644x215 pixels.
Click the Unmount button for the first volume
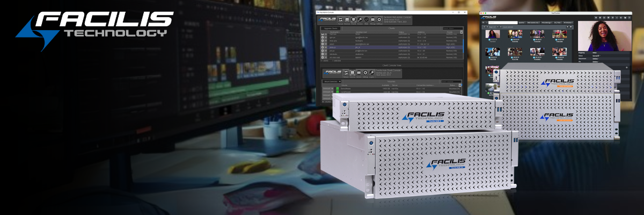pyautogui.click(x=326, y=88)
